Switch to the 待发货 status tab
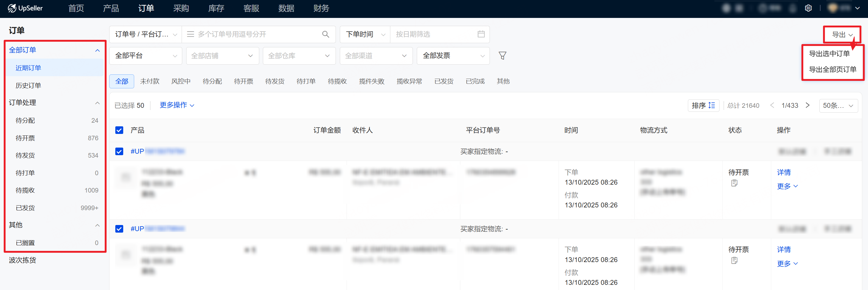 coord(274,81)
